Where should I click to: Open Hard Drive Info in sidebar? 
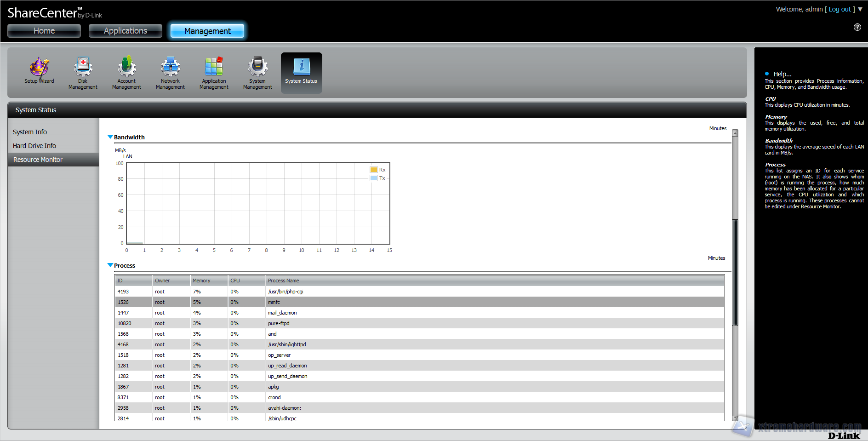coord(34,146)
